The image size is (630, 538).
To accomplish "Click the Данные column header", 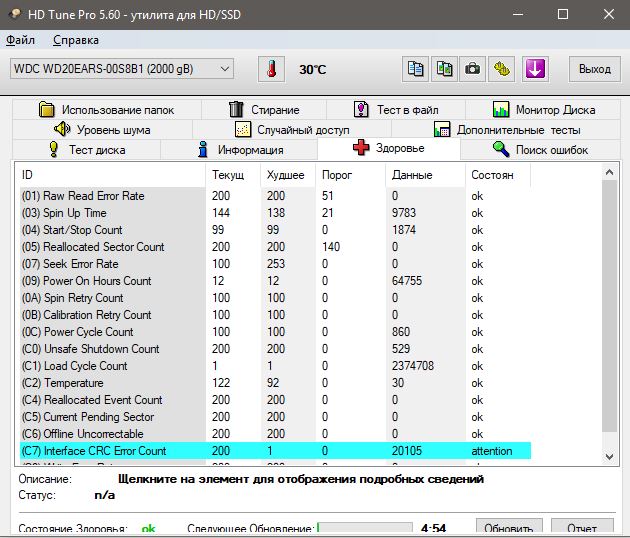I will point(425,175).
